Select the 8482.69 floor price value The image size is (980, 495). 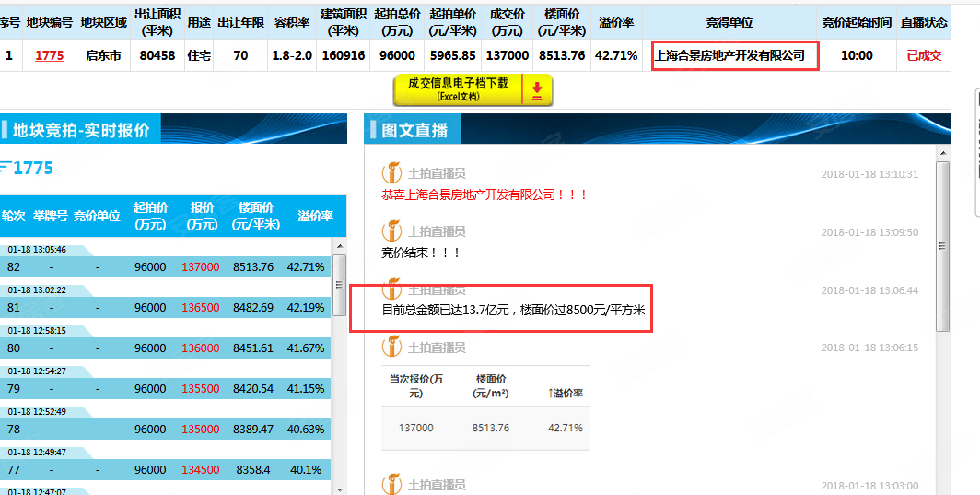click(253, 307)
